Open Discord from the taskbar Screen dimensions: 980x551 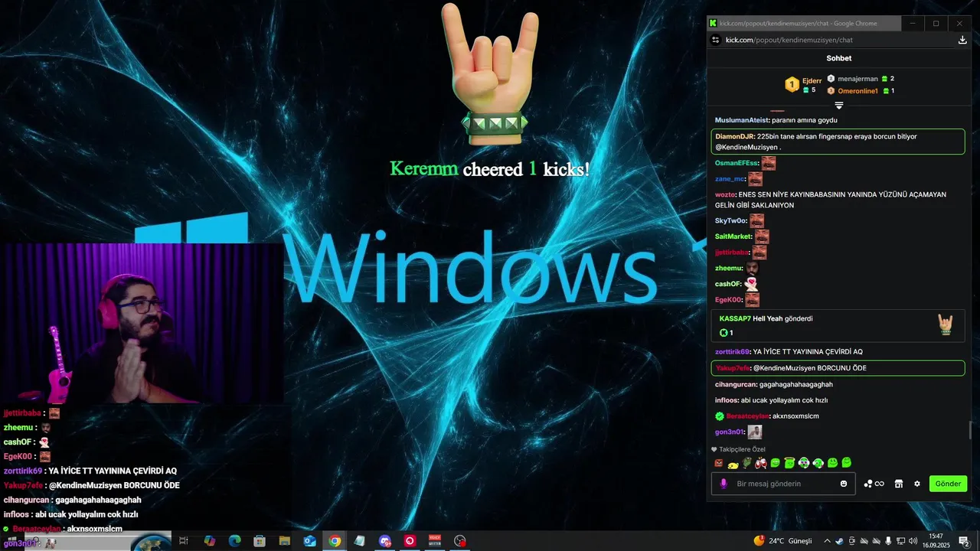384,541
